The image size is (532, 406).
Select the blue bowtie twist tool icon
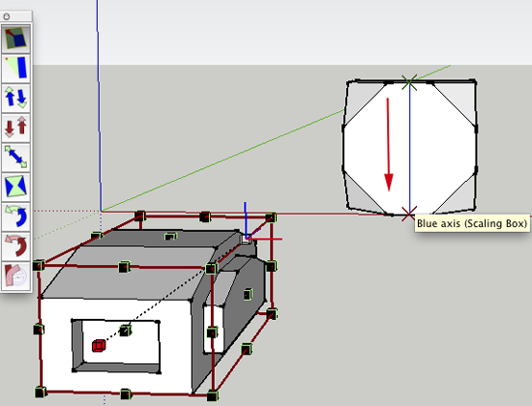(15, 187)
